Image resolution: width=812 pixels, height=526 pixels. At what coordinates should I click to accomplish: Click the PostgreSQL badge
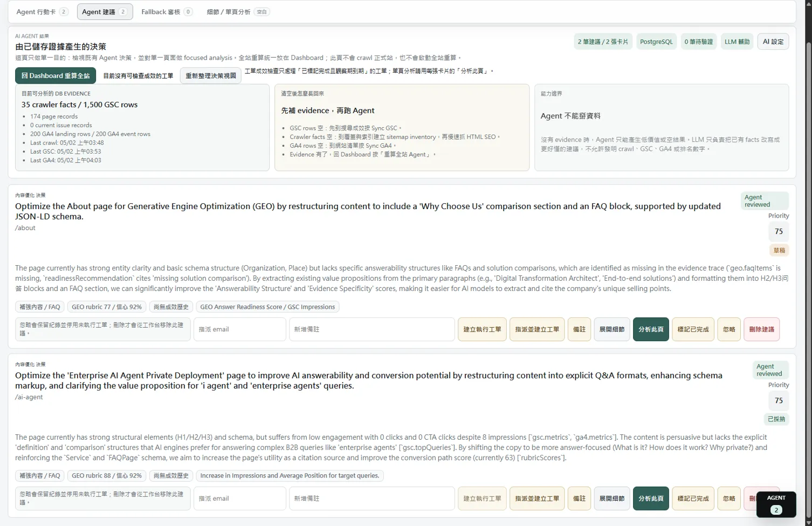[656, 41]
